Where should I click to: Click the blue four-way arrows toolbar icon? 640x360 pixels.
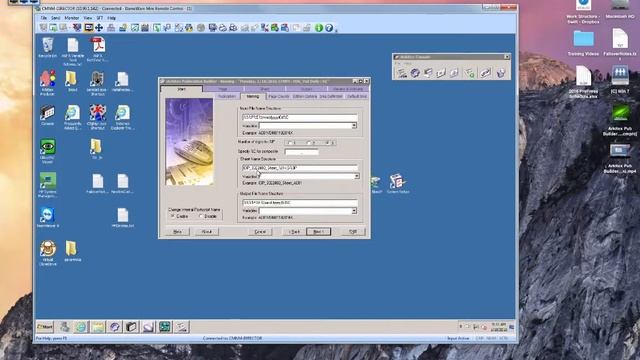click(99, 28)
